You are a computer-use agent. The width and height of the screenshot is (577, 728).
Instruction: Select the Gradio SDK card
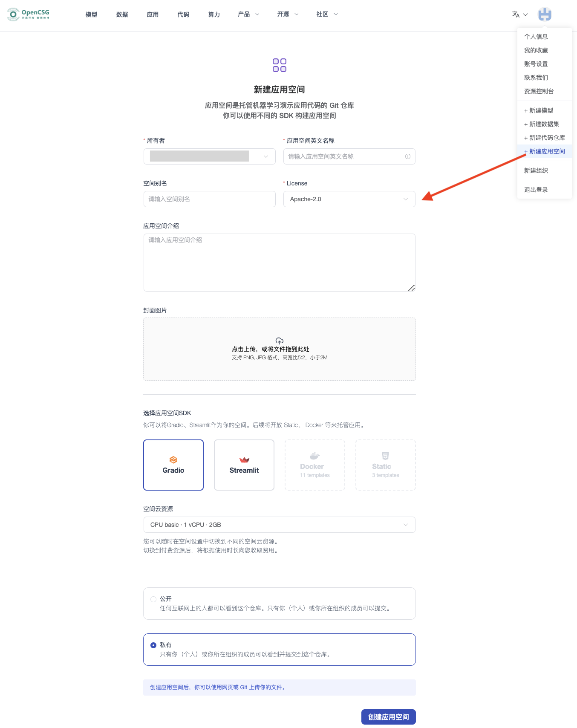pyautogui.click(x=173, y=465)
